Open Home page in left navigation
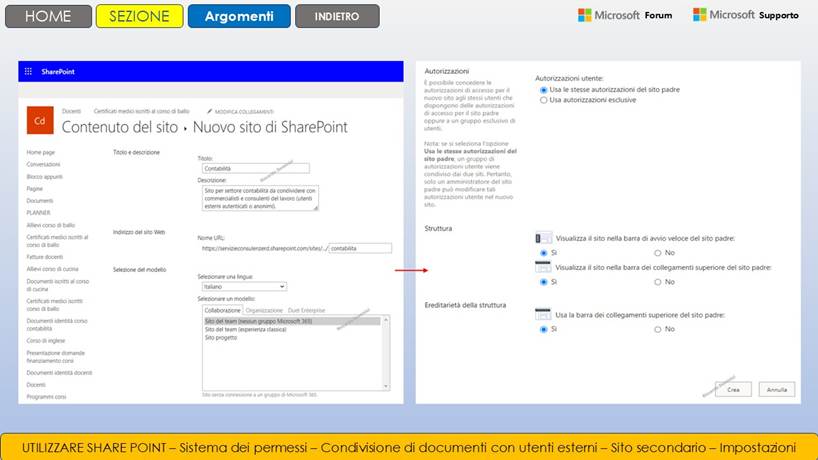818x460 pixels. click(x=41, y=152)
